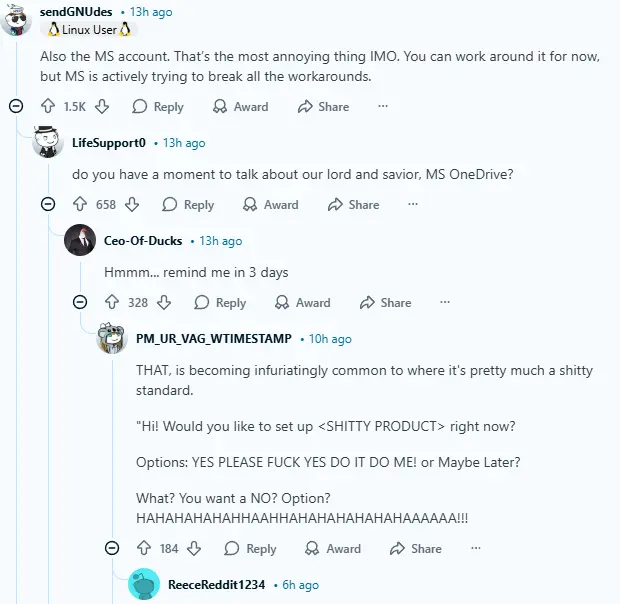Reply to PM_UR_VAG_WTIMESTAMP's comment
The width and height of the screenshot is (620, 604).
click(251, 548)
